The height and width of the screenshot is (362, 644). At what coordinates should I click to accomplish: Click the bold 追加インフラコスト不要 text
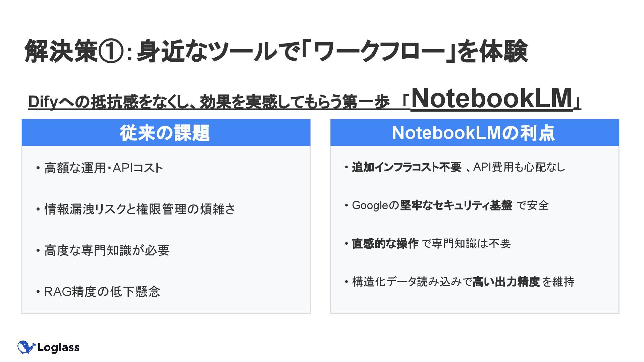pos(407,167)
